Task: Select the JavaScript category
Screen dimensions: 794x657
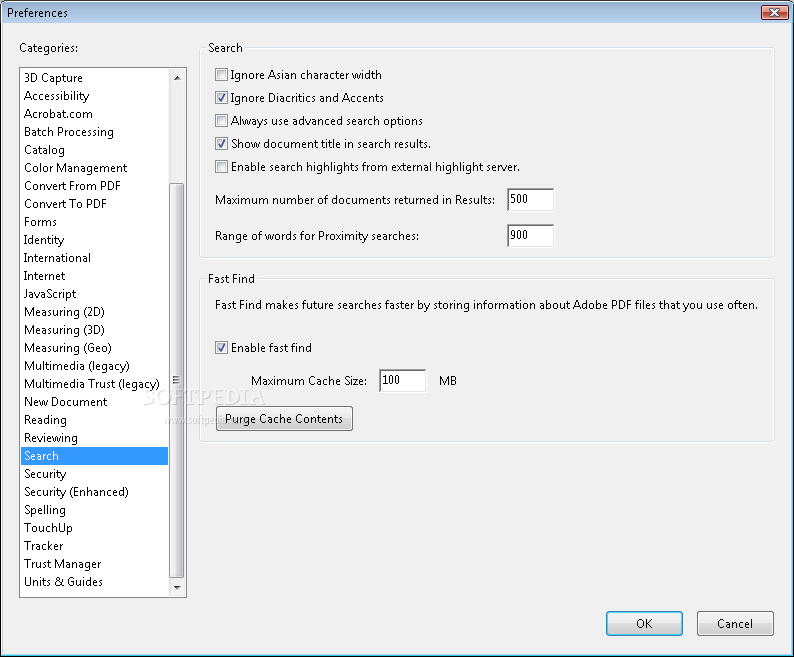Action: click(94, 294)
